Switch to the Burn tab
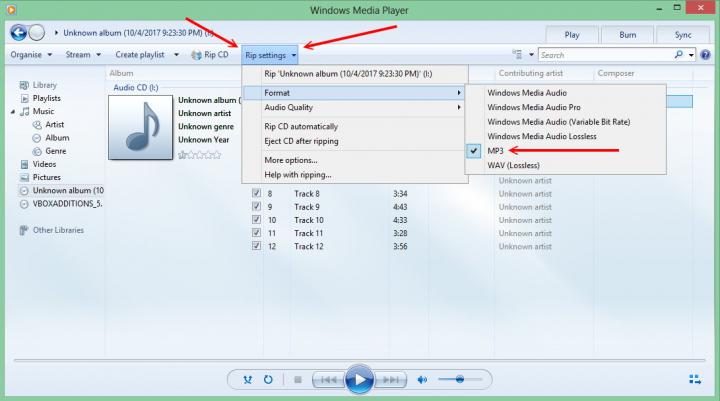The image size is (720, 401). (627, 35)
